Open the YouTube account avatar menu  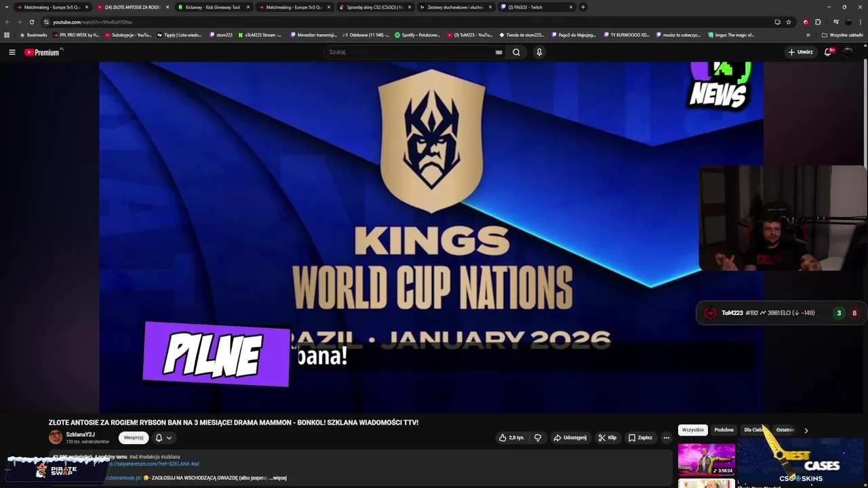point(848,52)
